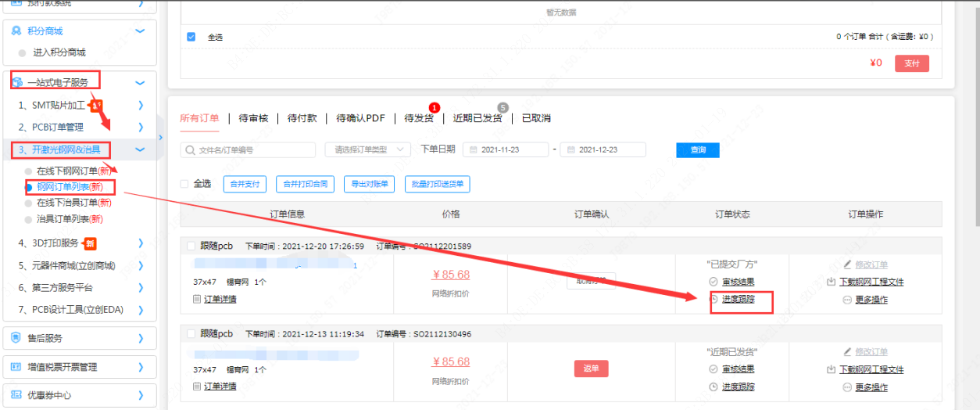Uncheck the checked 全选 box near 支付

click(x=191, y=37)
